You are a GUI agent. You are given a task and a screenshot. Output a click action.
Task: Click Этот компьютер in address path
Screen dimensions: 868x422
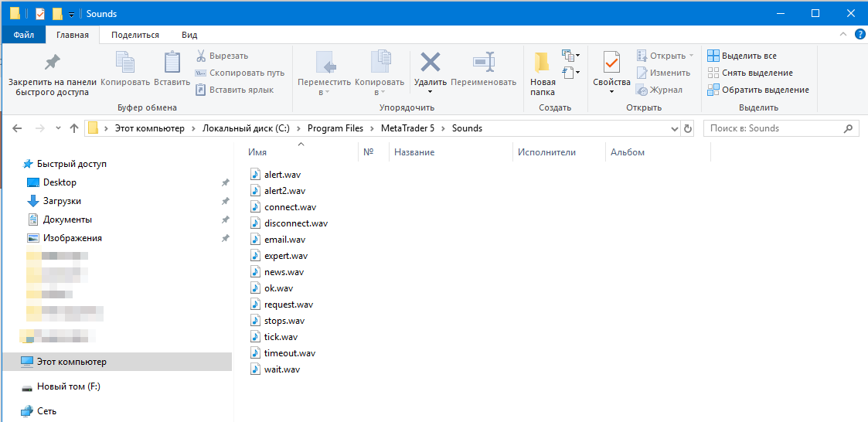click(x=149, y=128)
